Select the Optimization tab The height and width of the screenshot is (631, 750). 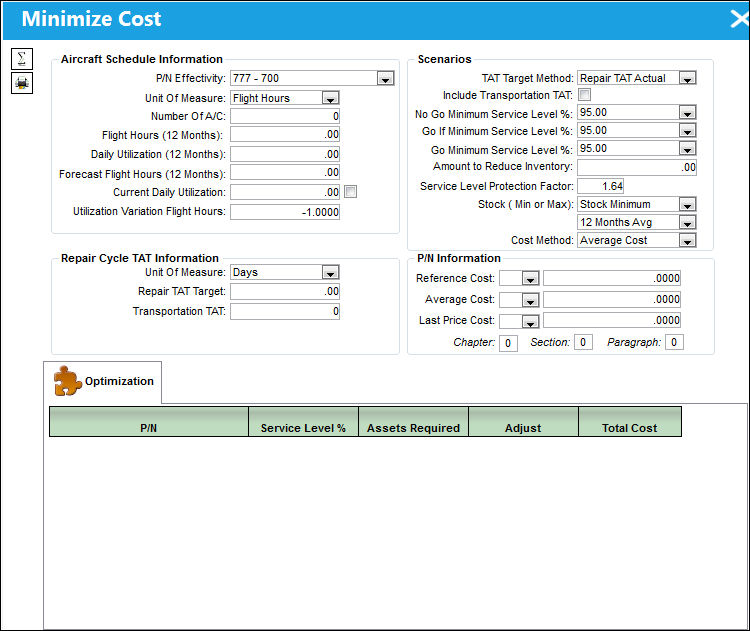pyautogui.click(x=103, y=382)
